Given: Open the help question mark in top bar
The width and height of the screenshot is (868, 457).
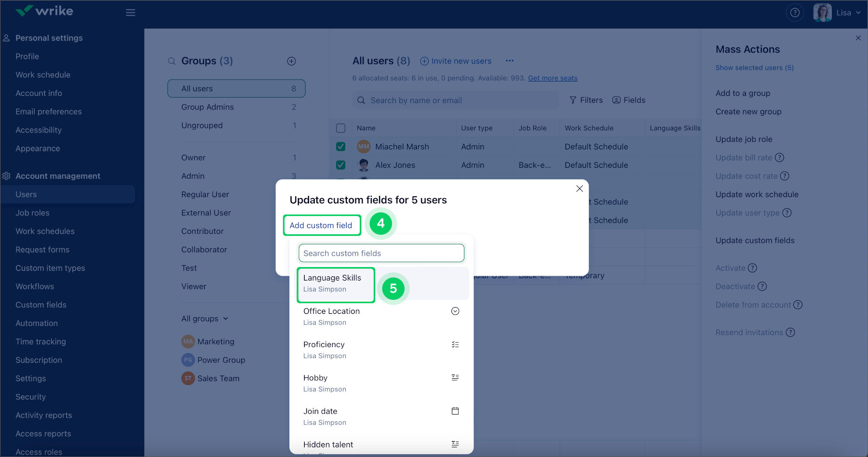Looking at the screenshot, I should pyautogui.click(x=795, y=12).
